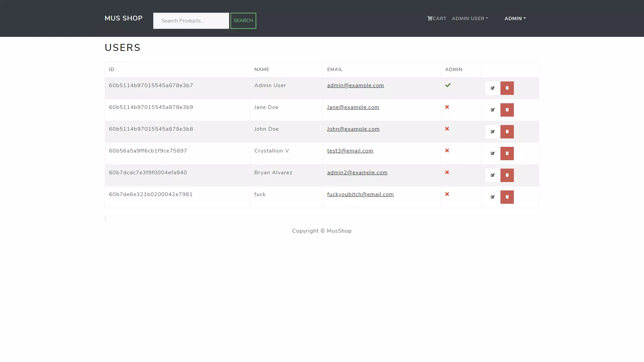644x362 pixels.
Task: Click the MUS SHOP brand logo link
Action: (x=123, y=18)
